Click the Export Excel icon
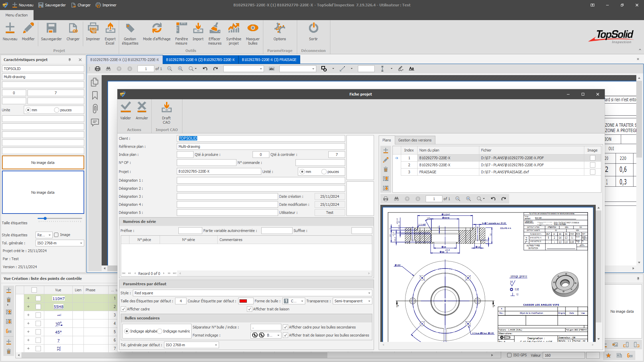The width and height of the screenshot is (644, 362). pos(110,34)
